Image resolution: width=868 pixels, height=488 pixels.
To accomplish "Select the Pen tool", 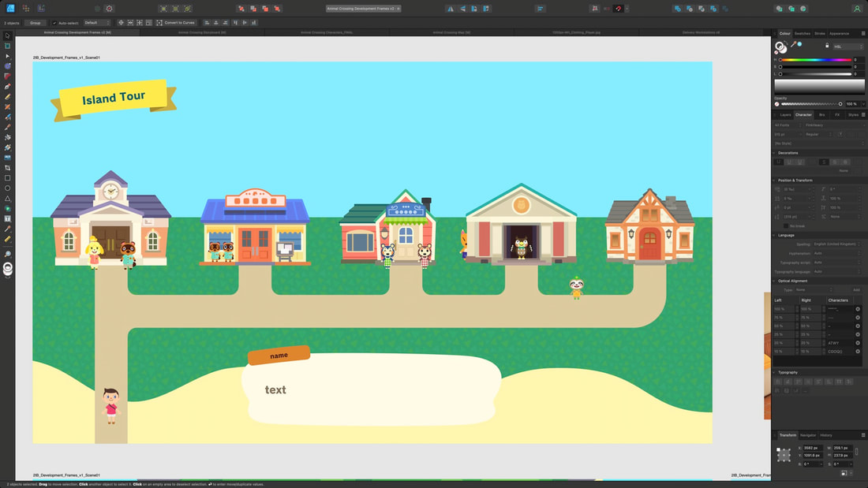I will pos(7,86).
